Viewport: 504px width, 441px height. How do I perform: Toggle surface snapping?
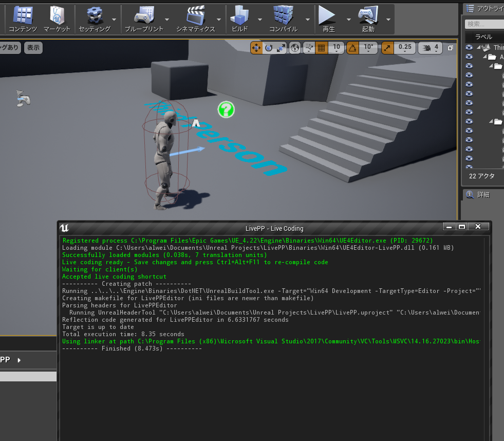pyautogui.click(x=309, y=48)
